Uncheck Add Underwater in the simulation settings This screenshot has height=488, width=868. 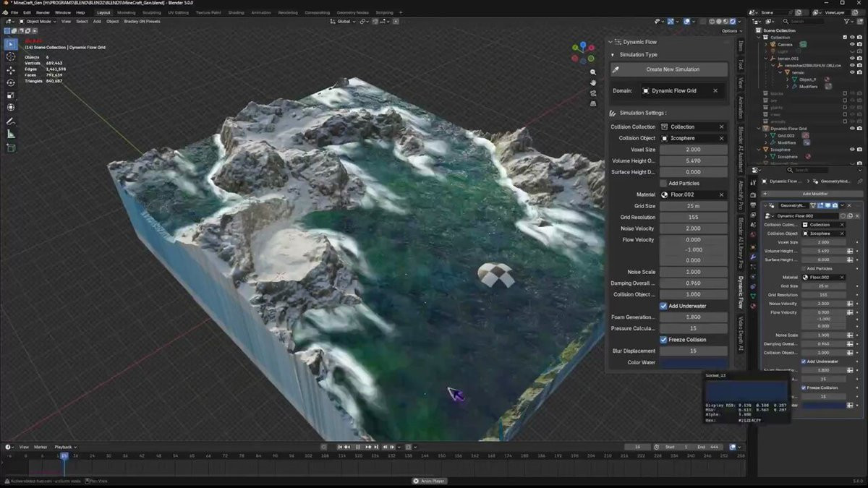[x=663, y=306]
